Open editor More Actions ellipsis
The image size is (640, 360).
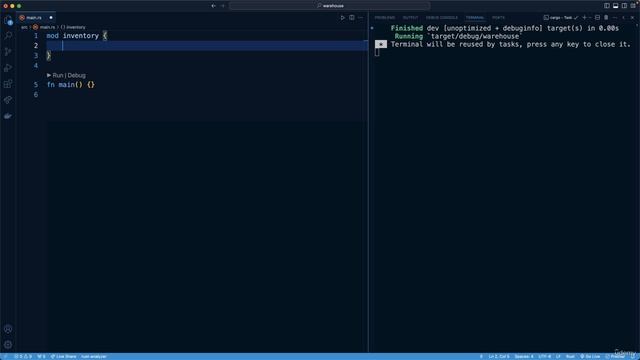pos(361,18)
